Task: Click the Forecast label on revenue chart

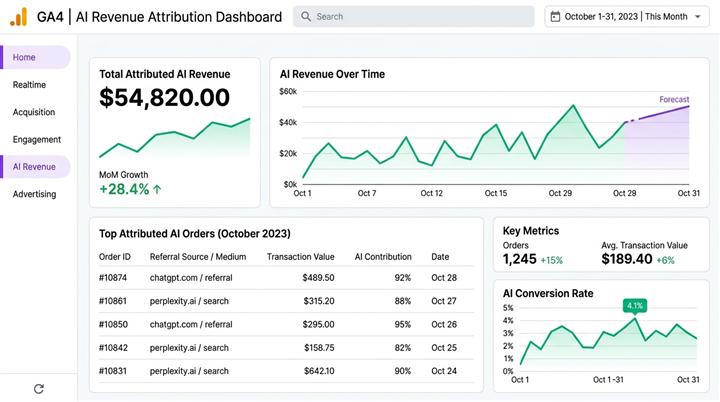Action: [x=674, y=99]
